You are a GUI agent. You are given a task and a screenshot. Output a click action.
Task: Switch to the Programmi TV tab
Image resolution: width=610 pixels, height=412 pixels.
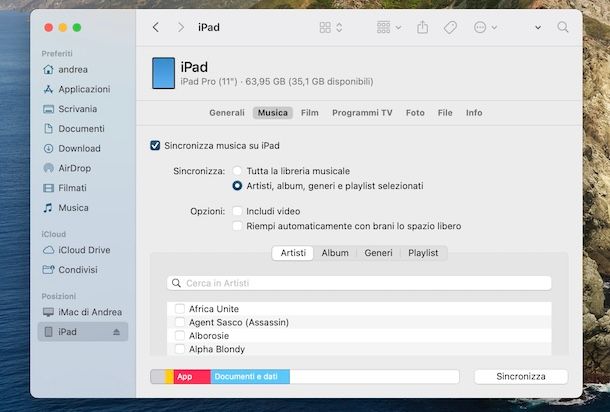pyautogui.click(x=362, y=113)
